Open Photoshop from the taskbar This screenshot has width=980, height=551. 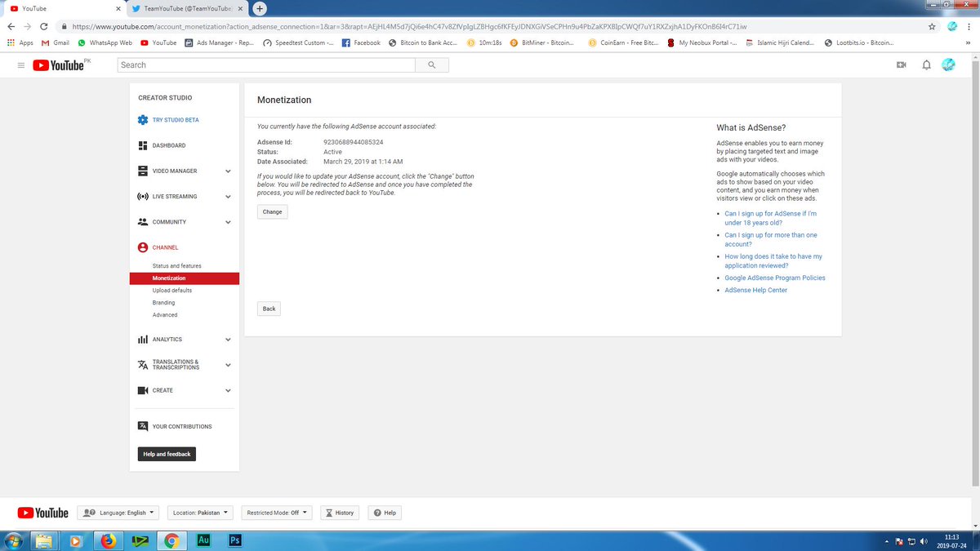(x=234, y=540)
